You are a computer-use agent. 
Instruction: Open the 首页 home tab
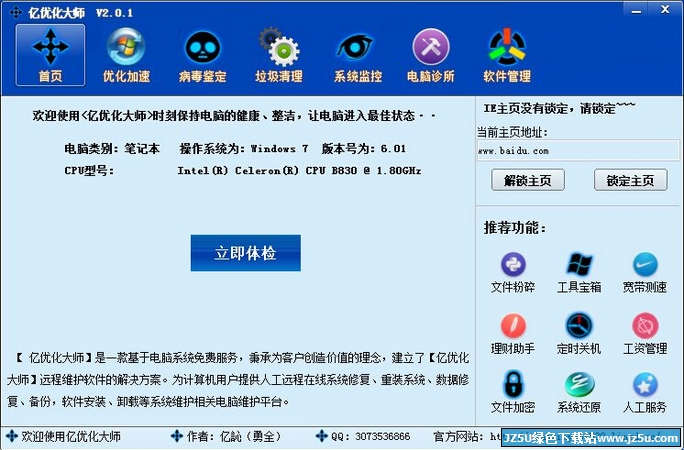(50, 55)
